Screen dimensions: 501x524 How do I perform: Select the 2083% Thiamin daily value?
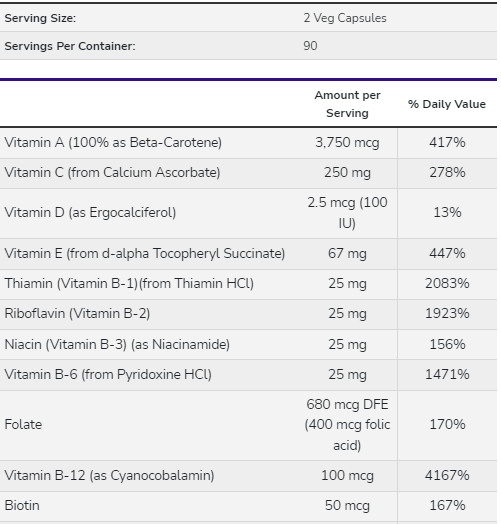pyautogui.click(x=447, y=284)
